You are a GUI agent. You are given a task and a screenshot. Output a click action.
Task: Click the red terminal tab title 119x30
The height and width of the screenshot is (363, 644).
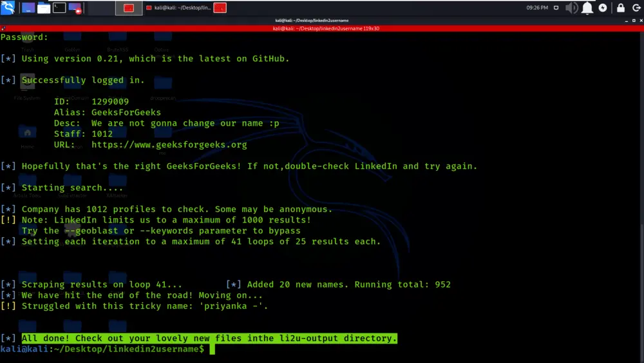[326, 28]
